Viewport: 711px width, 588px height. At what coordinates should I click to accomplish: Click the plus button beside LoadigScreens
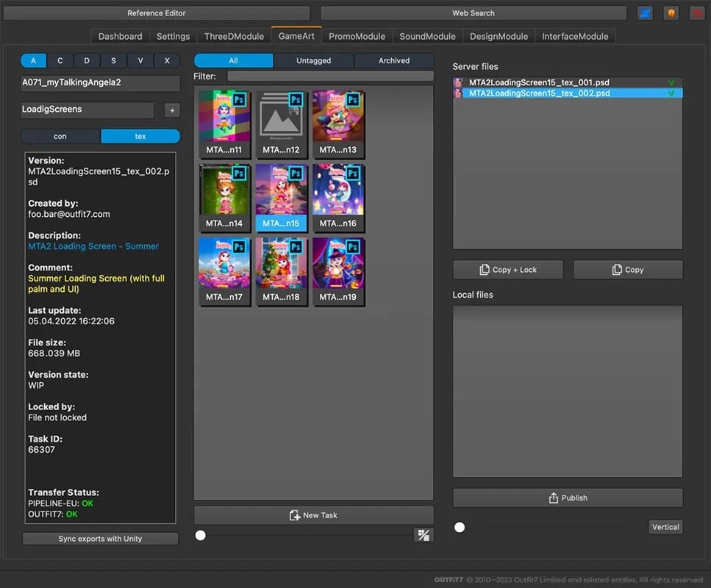(172, 110)
